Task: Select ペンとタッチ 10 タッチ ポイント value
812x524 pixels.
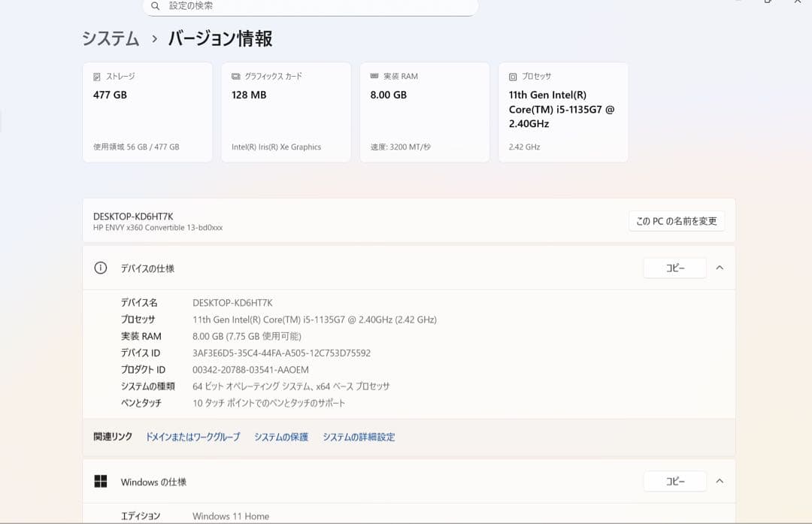Action: [x=268, y=403]
